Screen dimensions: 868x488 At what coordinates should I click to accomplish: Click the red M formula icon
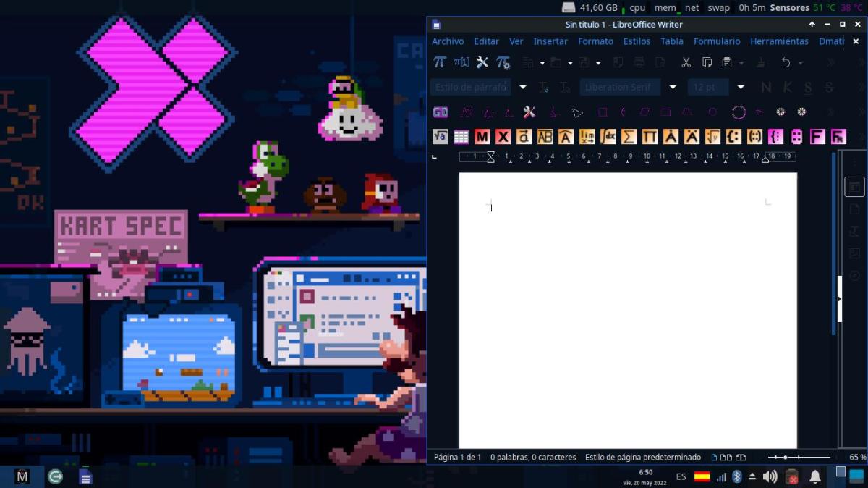[482, 137]
